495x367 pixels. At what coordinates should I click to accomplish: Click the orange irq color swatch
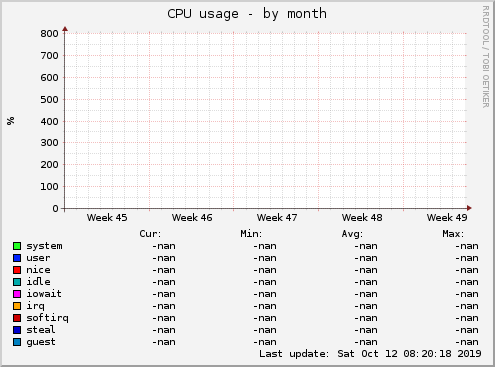click(17, 306)
